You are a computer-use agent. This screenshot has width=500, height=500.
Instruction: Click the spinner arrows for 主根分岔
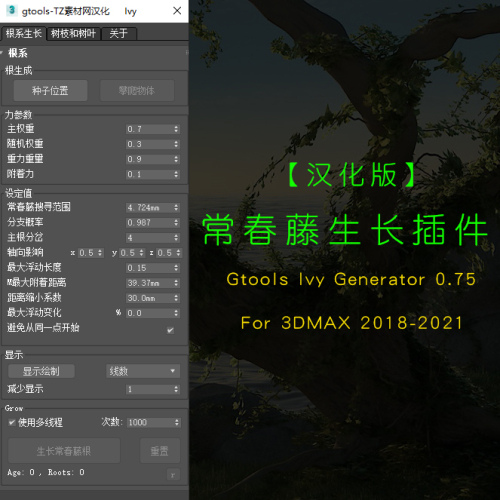(176, 238)
